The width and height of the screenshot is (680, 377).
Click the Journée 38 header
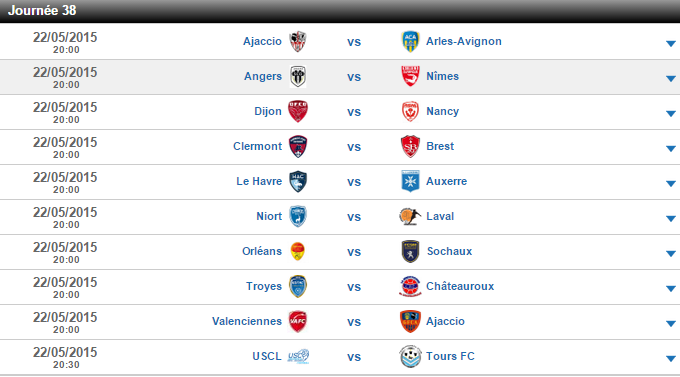[42, 10]
